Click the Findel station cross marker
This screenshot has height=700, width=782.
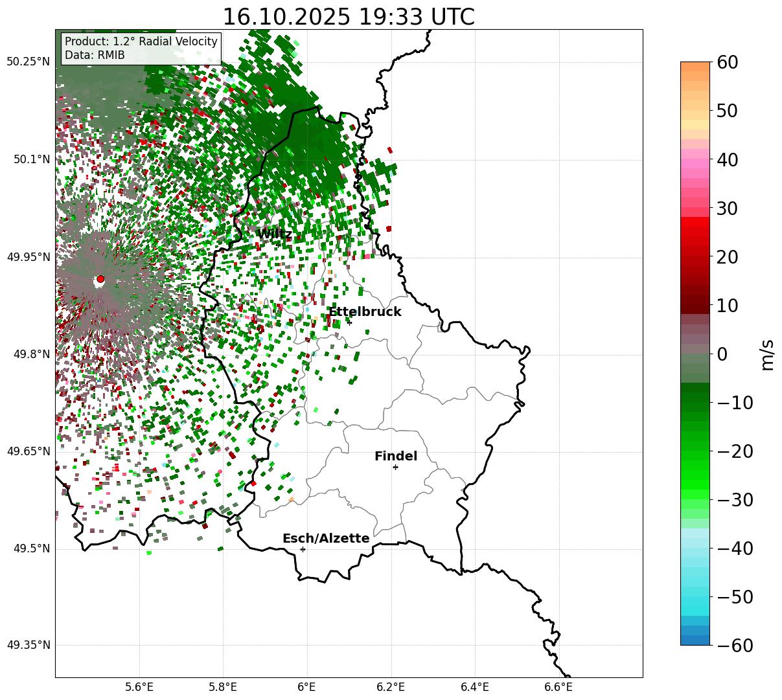click(395, 467)
